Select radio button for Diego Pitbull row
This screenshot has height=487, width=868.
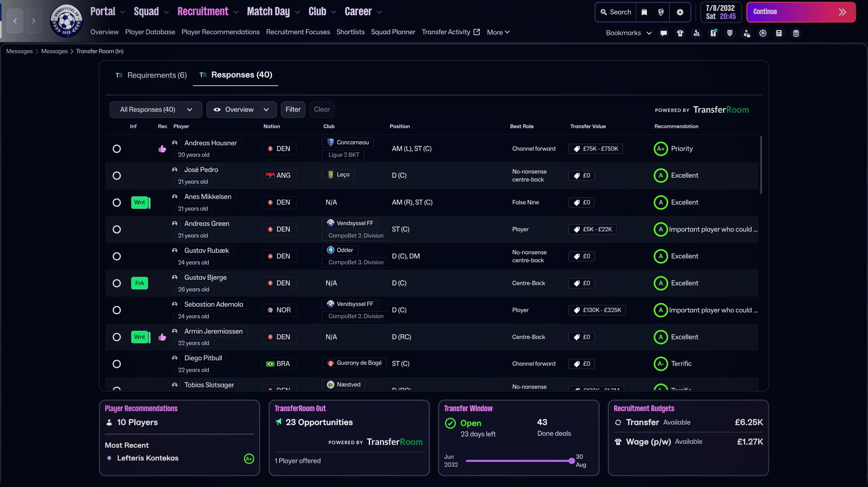[x=117, y=364]
